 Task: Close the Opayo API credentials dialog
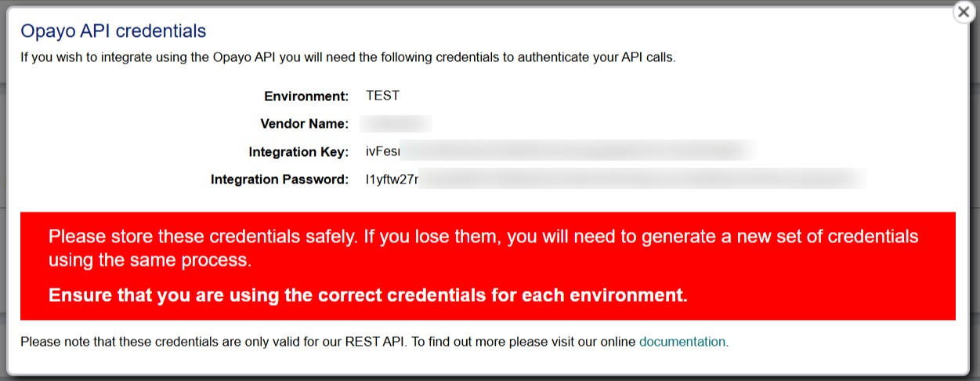pyautogui.click(x=963, y=13)
